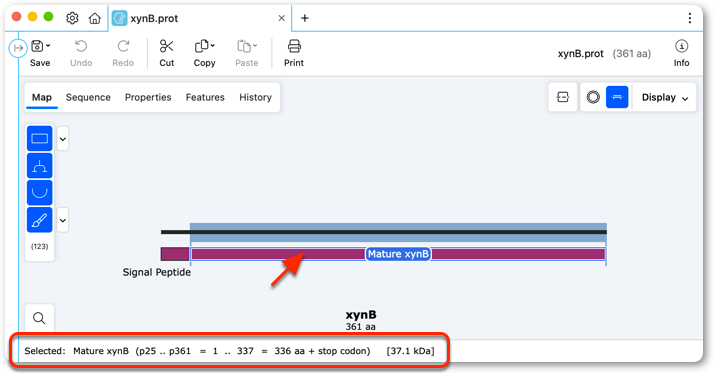This screenshot has width=714, height=373.
Task: Open dropdown arrow beside features rectangle button
Action: click(63, 138)
